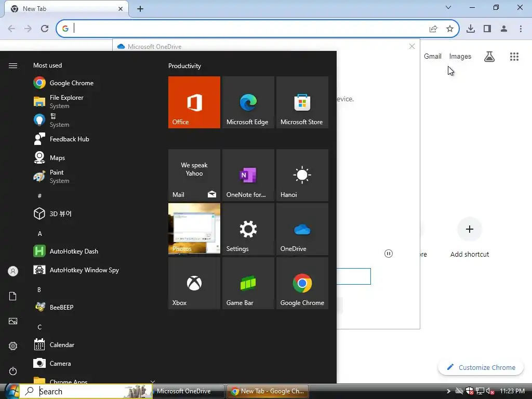Jump to letter B section header
532x399 pixels.
tap(39, 289)
